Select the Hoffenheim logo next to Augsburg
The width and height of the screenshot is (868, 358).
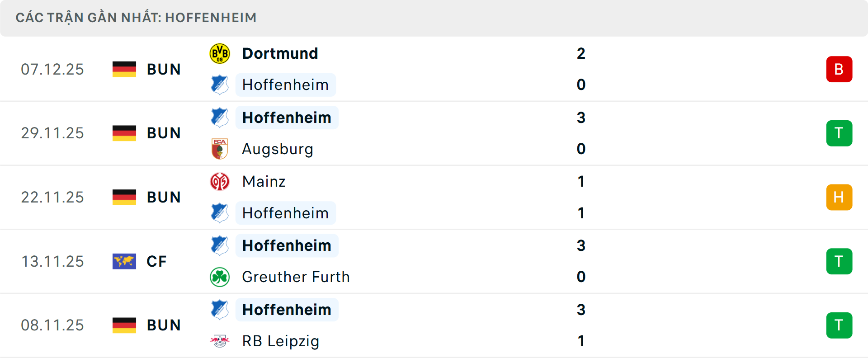220,118
